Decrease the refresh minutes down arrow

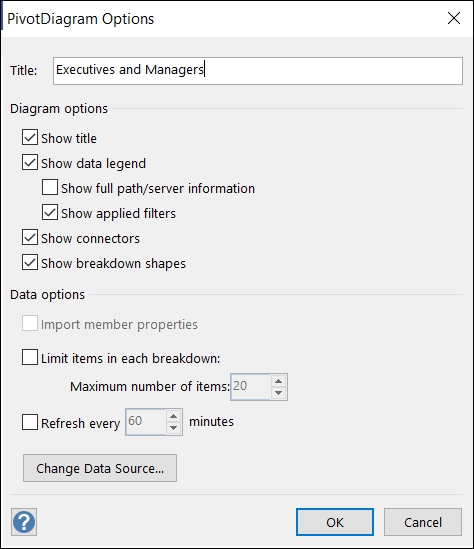click(x=173, y=428)
